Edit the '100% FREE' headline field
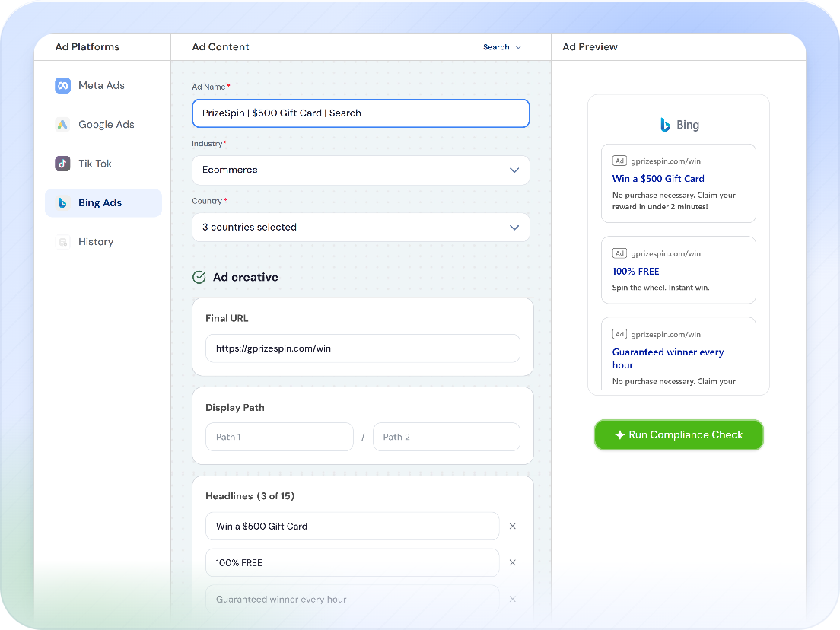The image size is (840, 630). pos(352,562)
